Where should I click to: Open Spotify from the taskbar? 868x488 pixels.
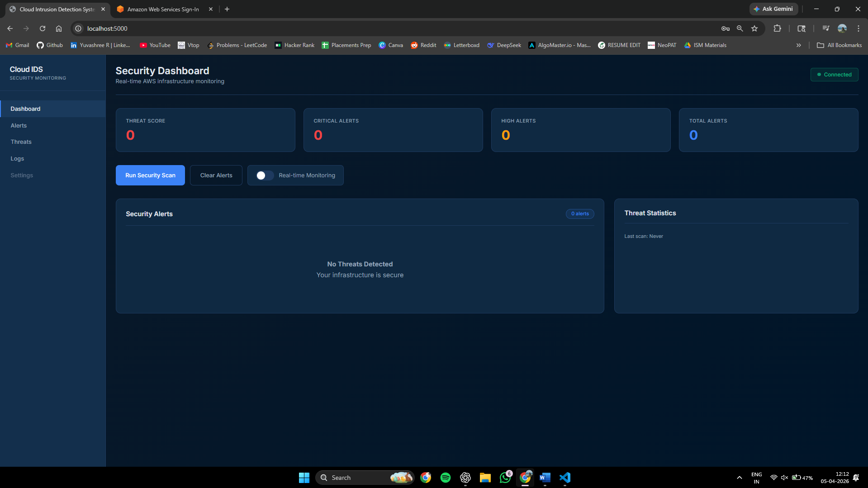(x=446, y=478)
